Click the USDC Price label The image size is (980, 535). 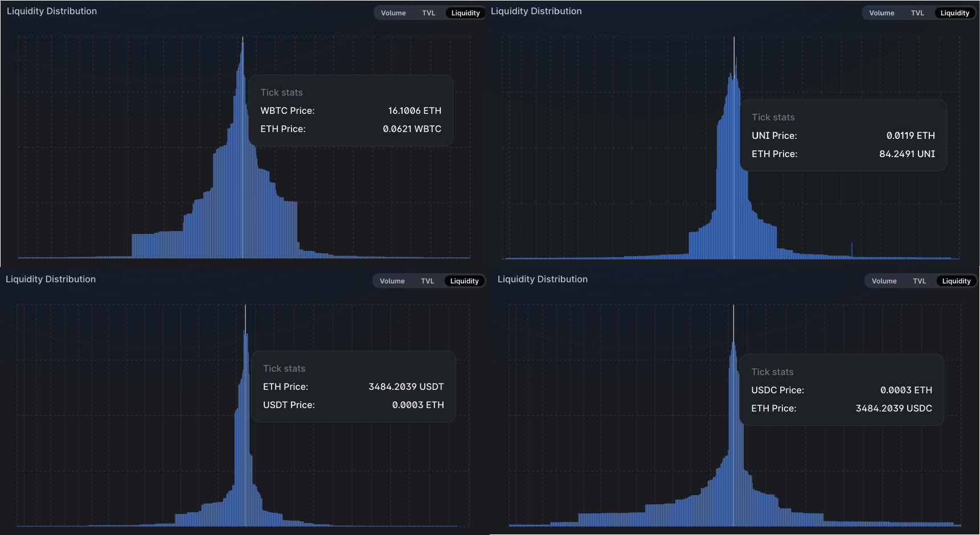[778, 390]
